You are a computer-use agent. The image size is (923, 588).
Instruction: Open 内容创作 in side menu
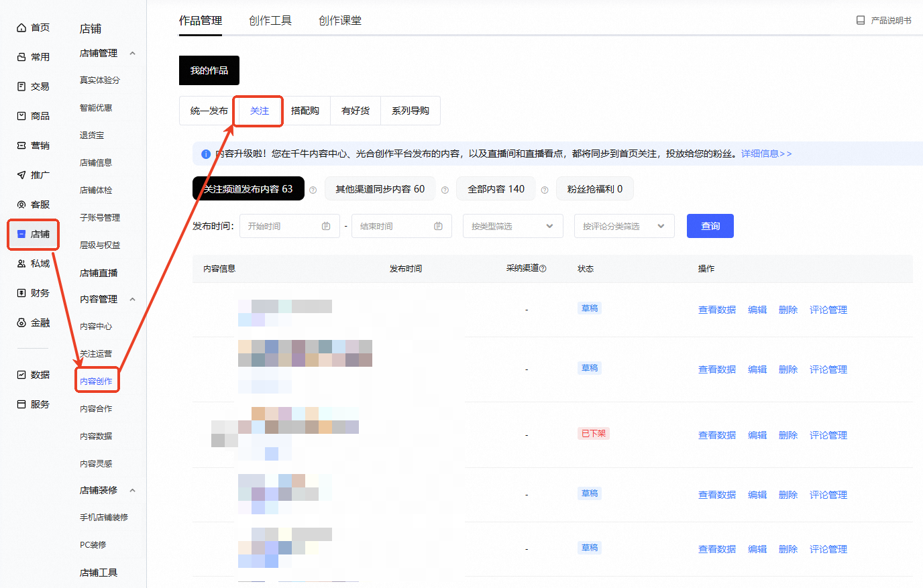point(96,381)
